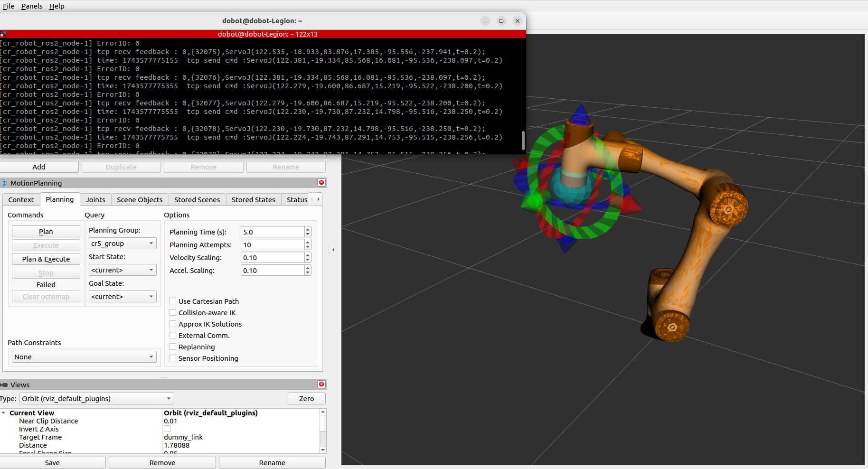Decrease Accel. Scaling with down arrow
The height and width of the screenshot is (469, 868).
pos(308,273)
